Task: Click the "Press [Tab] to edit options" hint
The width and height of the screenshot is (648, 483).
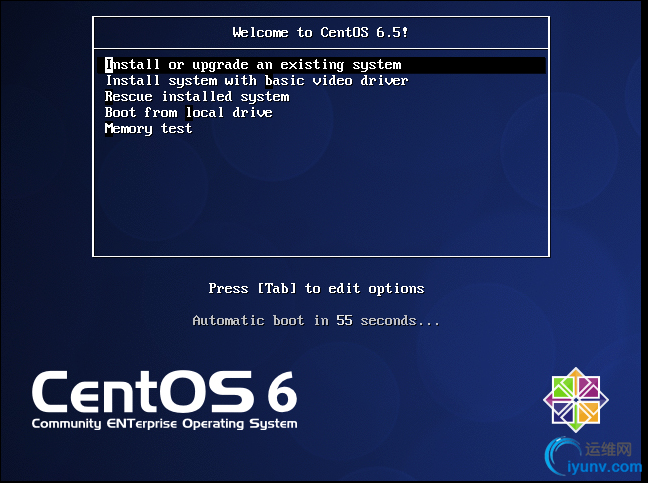Action: point(316,288)
